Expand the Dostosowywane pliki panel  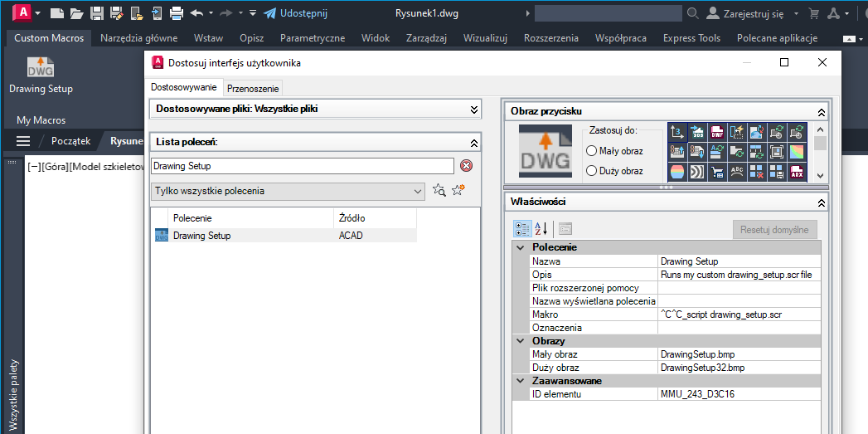tap(474, 110)
